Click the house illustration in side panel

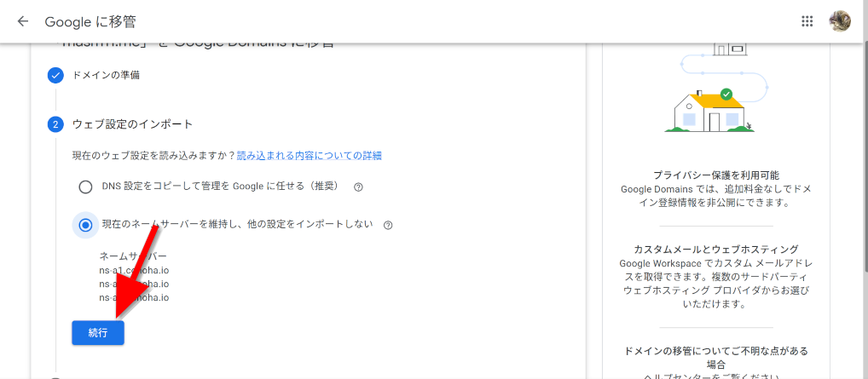(x=709, y=111)
